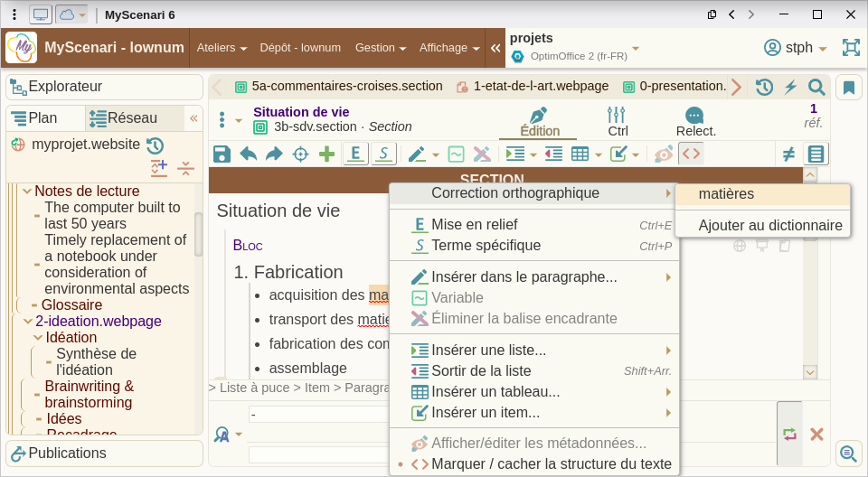Switch to the 1-etat-de-l-art.webpage tab
This screenshot has height=477, width=868.
[532, 87]
